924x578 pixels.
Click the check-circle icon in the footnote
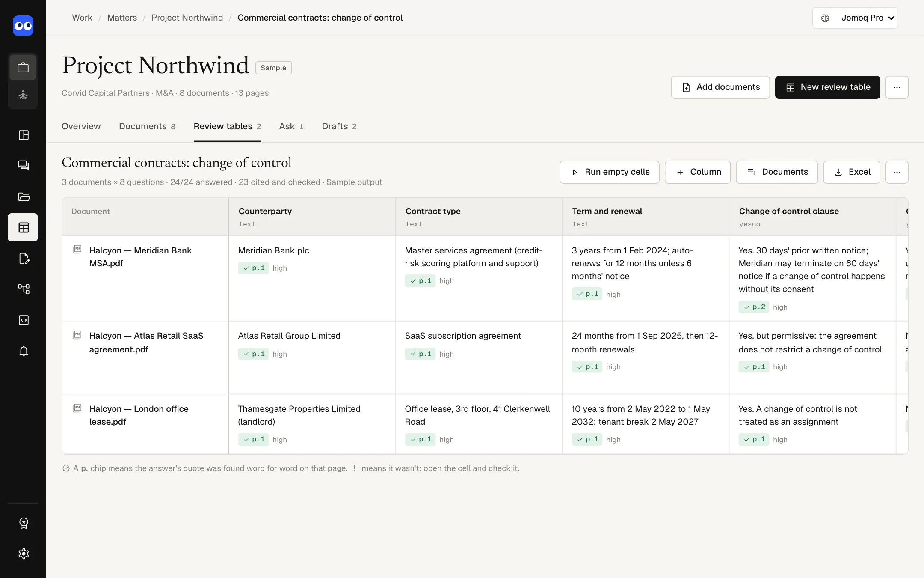pyautogui.click(x=66, y=468)
